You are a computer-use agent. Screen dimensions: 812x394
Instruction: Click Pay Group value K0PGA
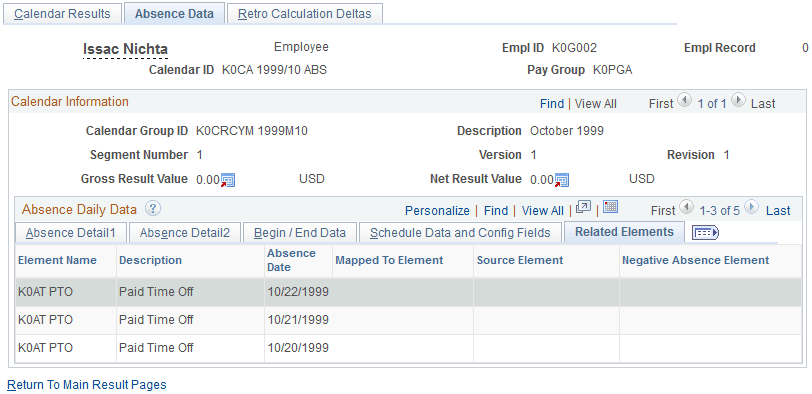point(613,70)
